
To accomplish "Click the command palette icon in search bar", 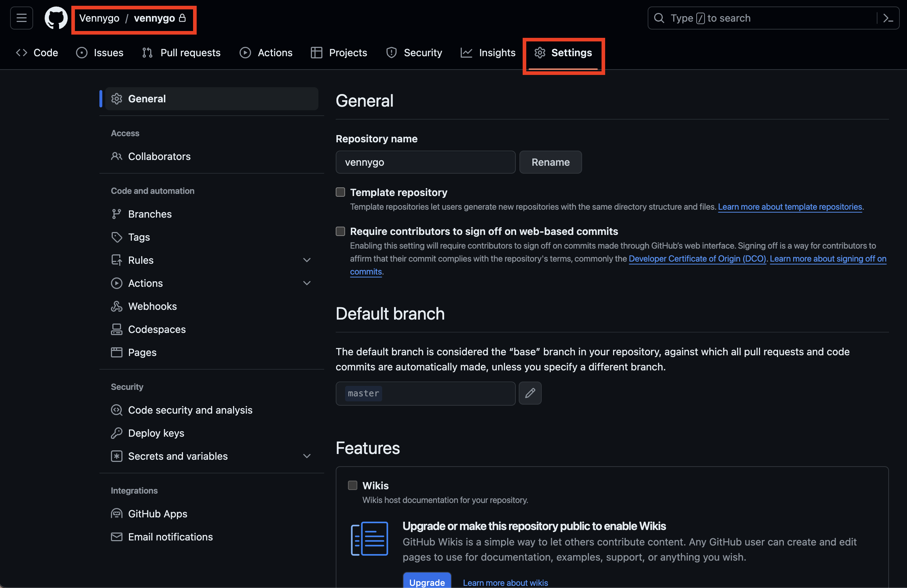I will tap(888, 18).
